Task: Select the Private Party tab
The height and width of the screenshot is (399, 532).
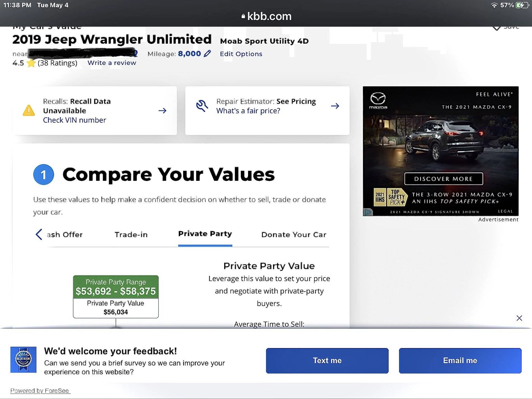Action: pyautogui.click(x=205, y=234)
